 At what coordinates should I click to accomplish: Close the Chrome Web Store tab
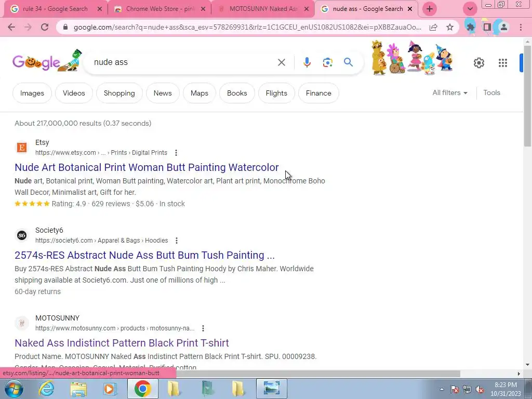point(203,9)
